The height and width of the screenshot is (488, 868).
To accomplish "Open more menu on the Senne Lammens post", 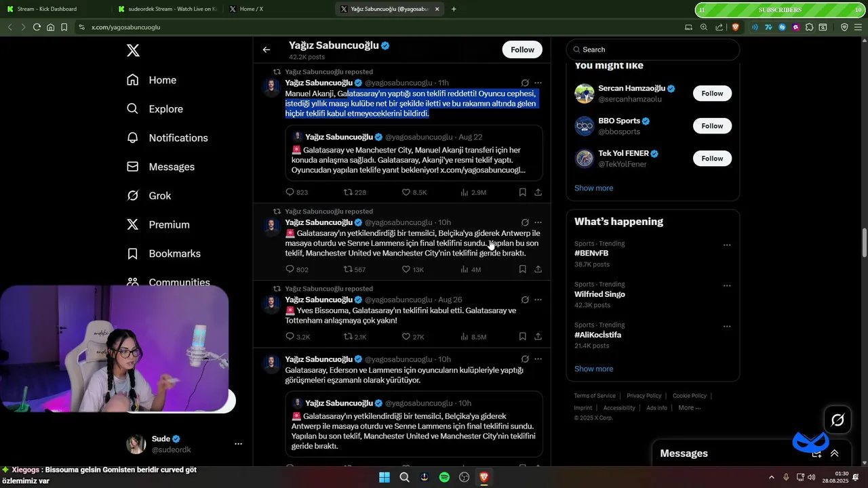I will (x=538, y=222).
